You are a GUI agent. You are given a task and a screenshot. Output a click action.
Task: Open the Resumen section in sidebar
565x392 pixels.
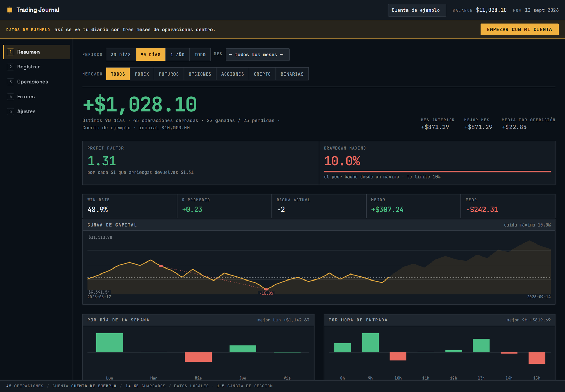pos(36,52)
